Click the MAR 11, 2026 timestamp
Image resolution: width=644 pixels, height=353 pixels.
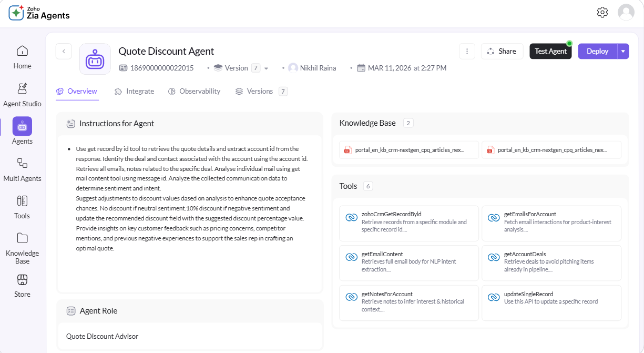click(x=407, y=68)
